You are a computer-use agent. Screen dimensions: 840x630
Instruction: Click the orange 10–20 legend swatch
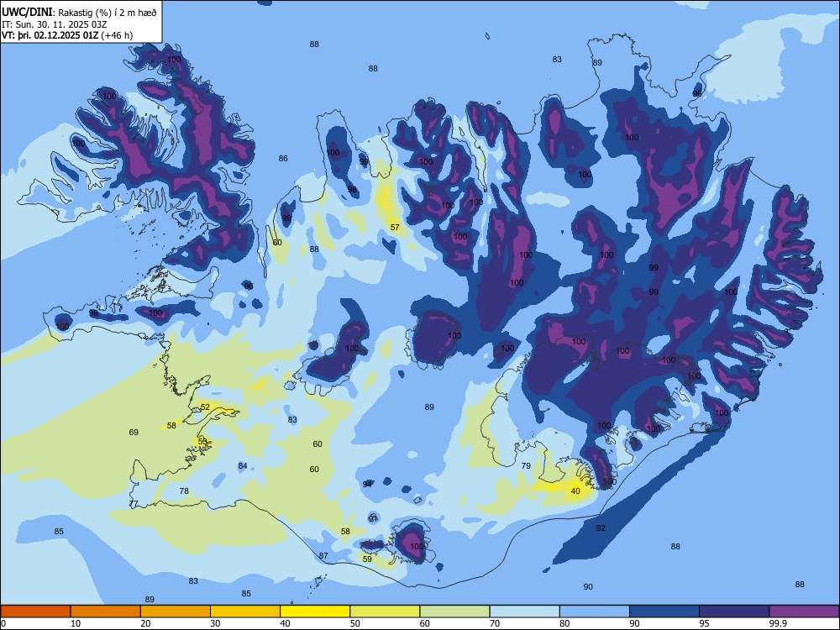pyautogui.click(x=106, y=612)
